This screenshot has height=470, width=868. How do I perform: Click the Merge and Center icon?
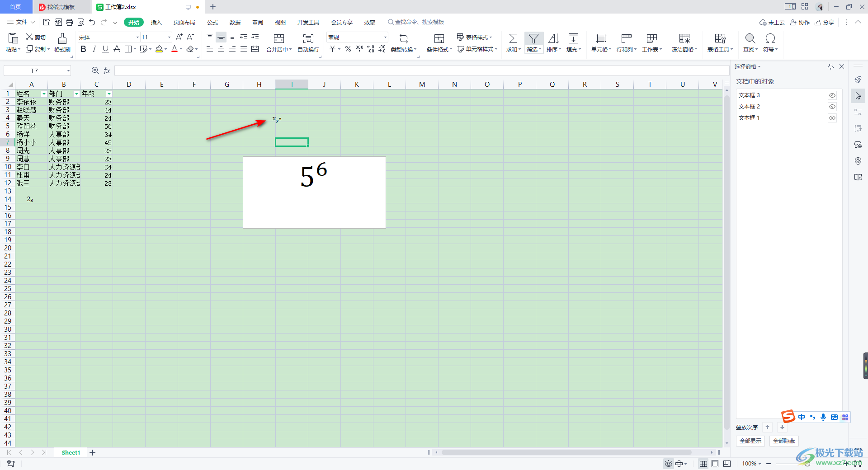(279, 38)
